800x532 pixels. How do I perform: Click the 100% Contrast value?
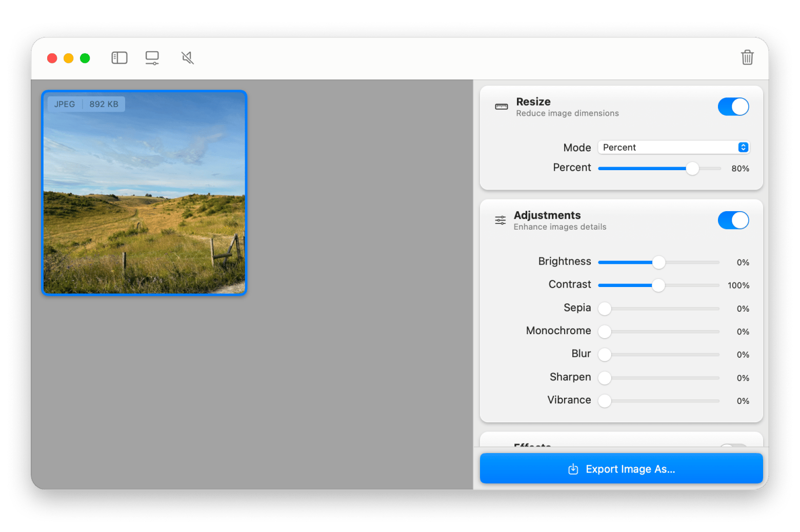click(x=738, y=285)
